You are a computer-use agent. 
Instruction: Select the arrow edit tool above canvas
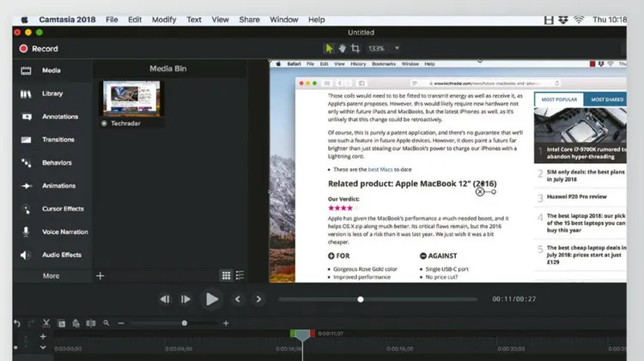click(329, 49)
